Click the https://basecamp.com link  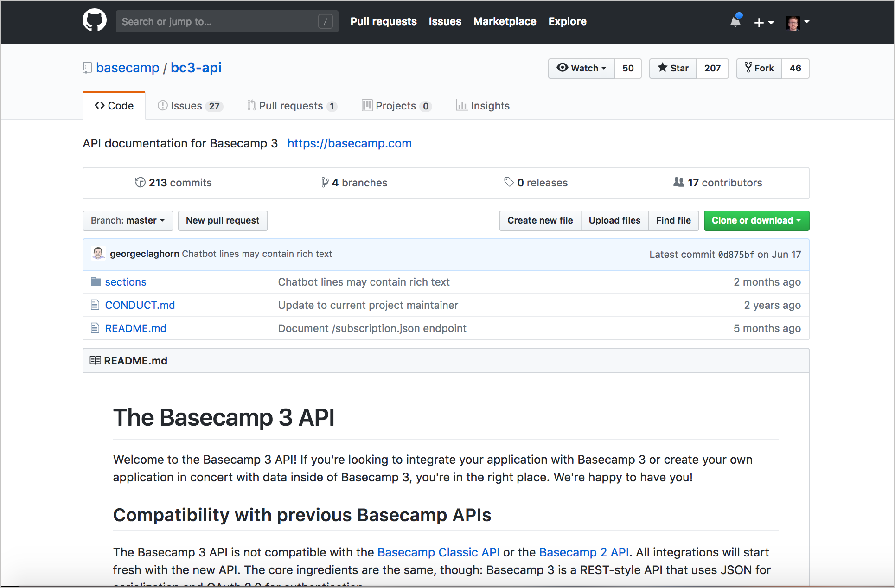click(x=349, y=142)
